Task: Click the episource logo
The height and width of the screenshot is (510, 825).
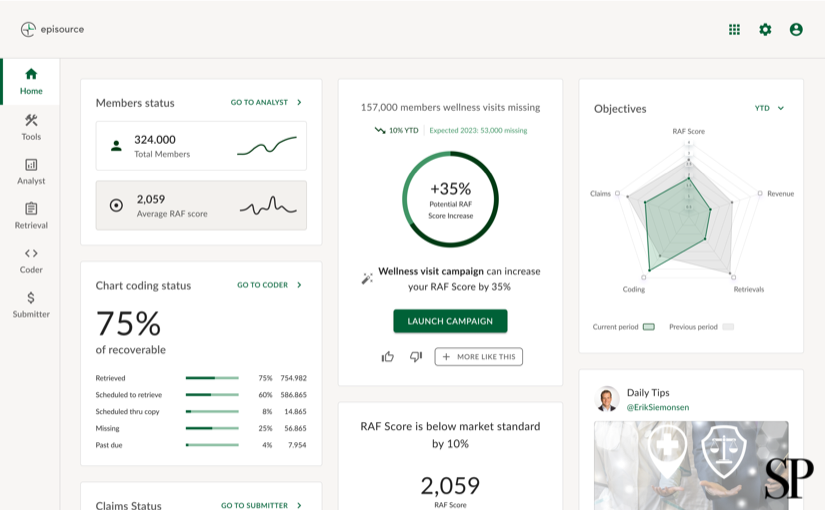Action: coord(53,29)
